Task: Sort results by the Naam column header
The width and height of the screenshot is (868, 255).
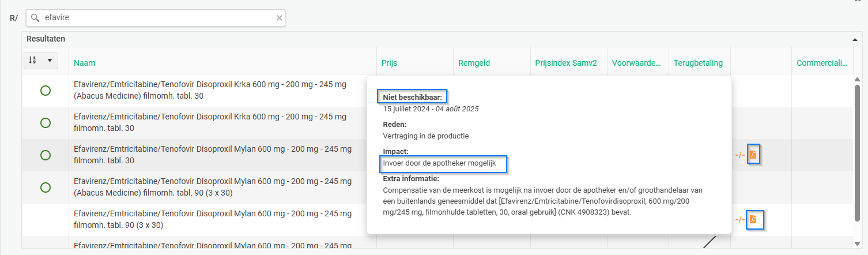Action: pyautogui.click(x=85, y=63)
